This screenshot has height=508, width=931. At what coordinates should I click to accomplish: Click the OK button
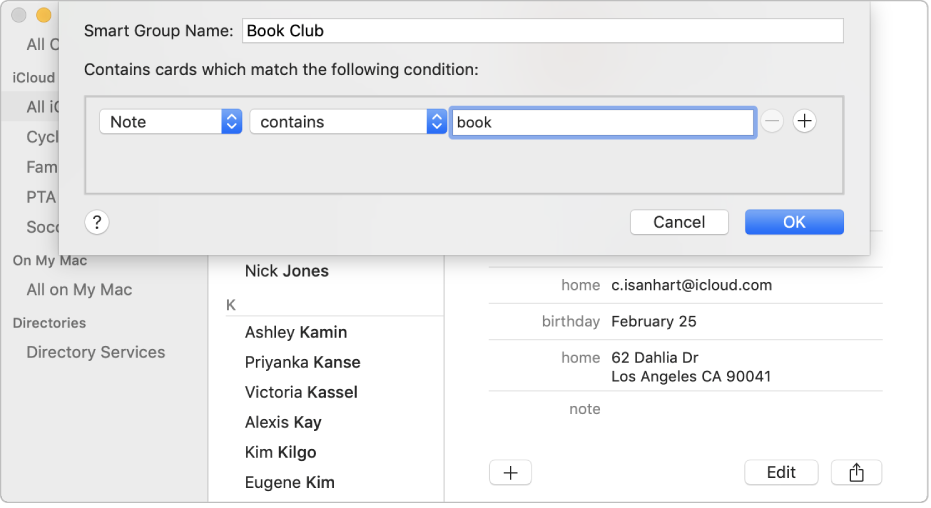[x=794, y=222]
